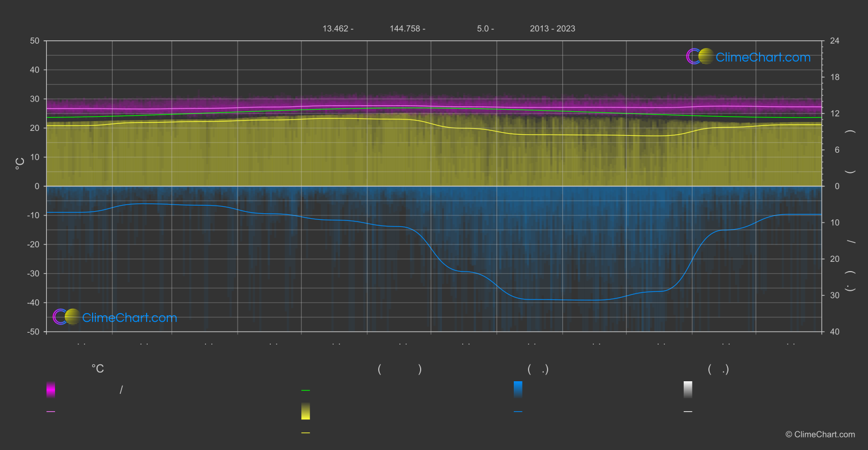Screen dimensions: 868x450
Task: Click the white gradient legend swatch
Action: (x=688, y=389)
